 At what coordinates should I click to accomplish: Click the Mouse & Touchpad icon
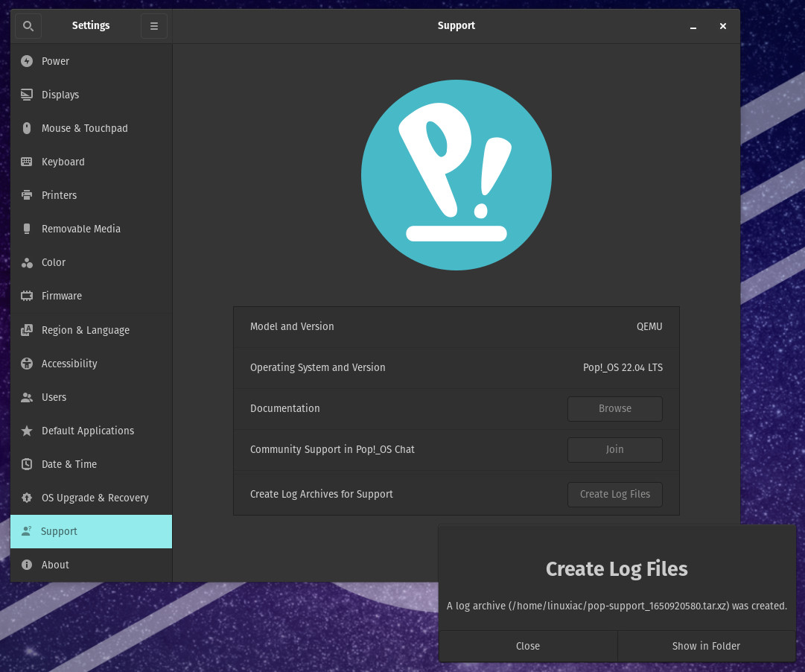pyautogui.click(x=27, y=128)
